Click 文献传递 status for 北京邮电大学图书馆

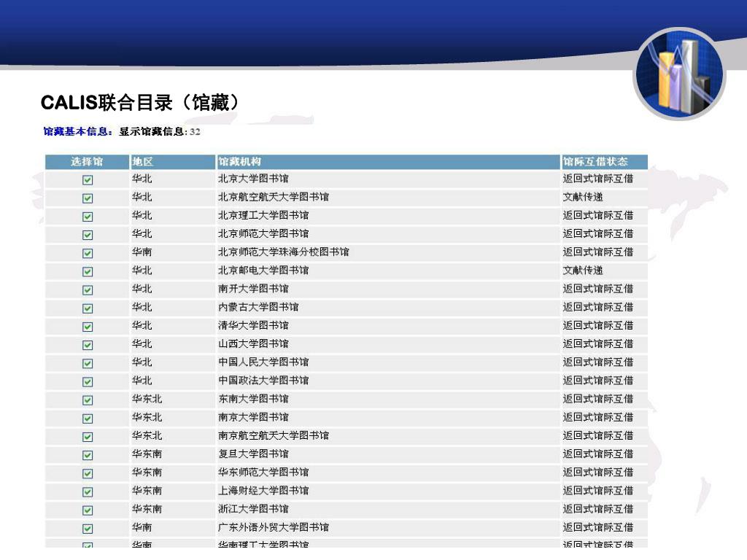pyautogui.click(x=583, y=271)
